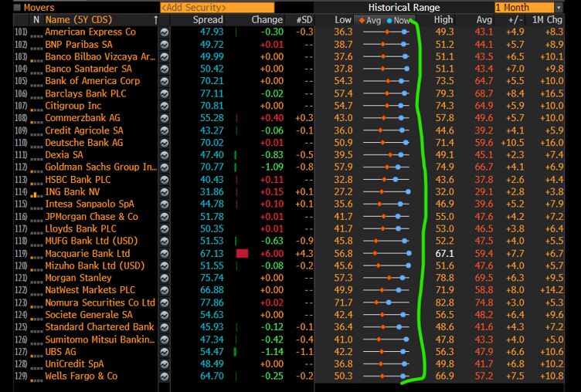Click the chart icon for Deutsche Bank AG
581x392 pixels.
pyautogui.click(x=164, y=143)
